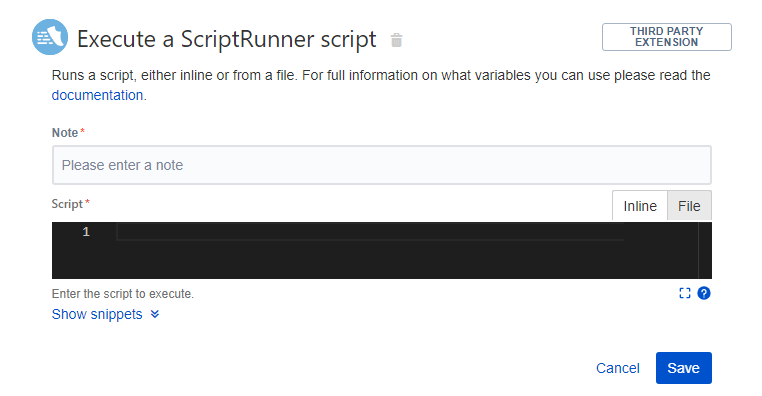
Task: Delete this action using the trash icon
Action: click(x=397, y=40)
